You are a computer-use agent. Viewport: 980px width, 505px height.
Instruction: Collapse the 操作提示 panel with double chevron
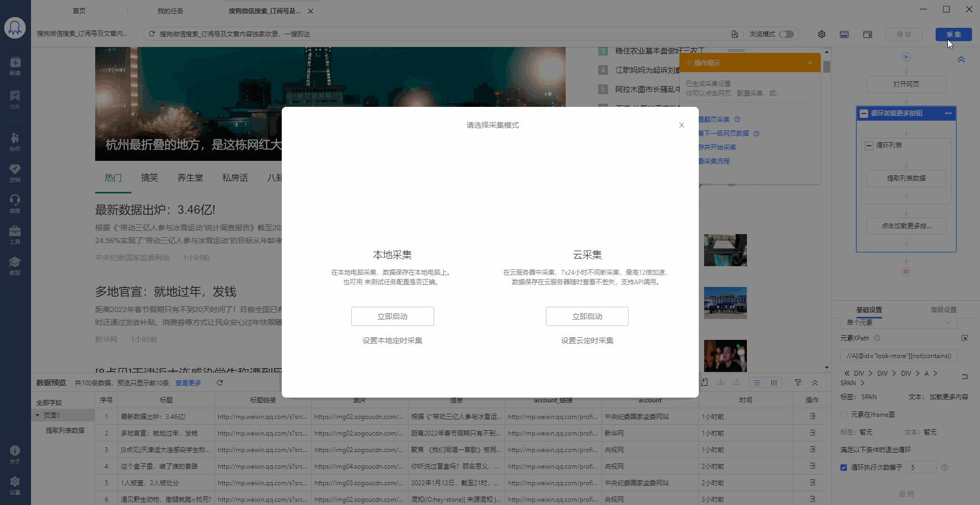coord(810,63)
